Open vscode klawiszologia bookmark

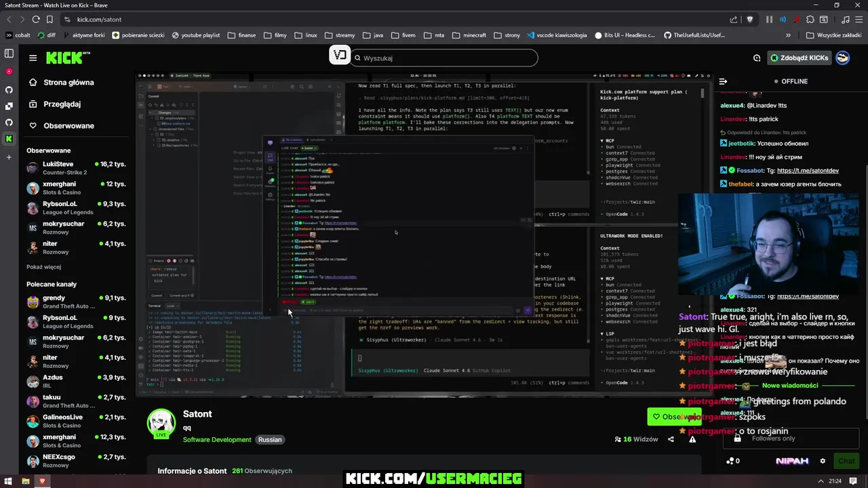click(x=557, y=35)
